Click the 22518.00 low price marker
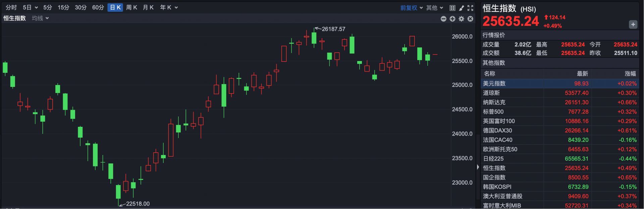 [x=138, y=204]
